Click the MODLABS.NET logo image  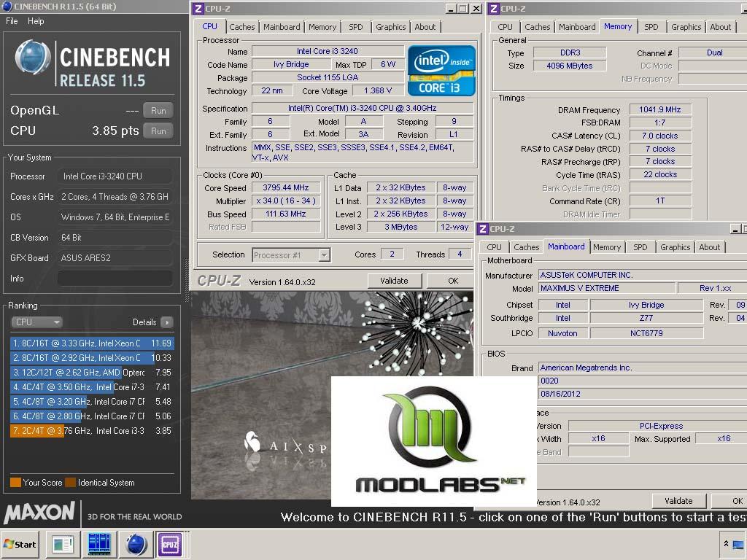pyautogui.click(x=434, y=441)
